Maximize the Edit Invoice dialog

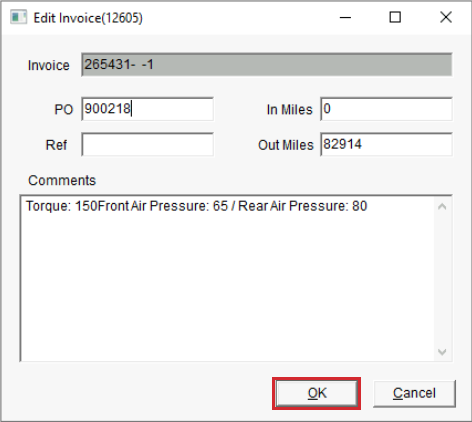click(395, 17)
